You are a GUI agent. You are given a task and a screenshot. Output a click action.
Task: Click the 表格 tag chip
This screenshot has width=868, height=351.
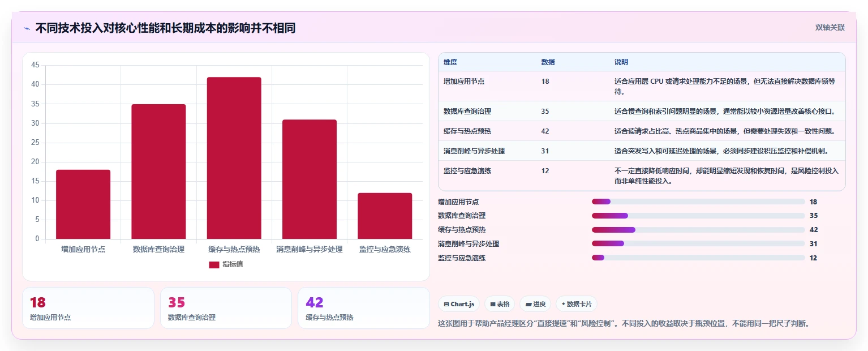(x=500, y=304)
